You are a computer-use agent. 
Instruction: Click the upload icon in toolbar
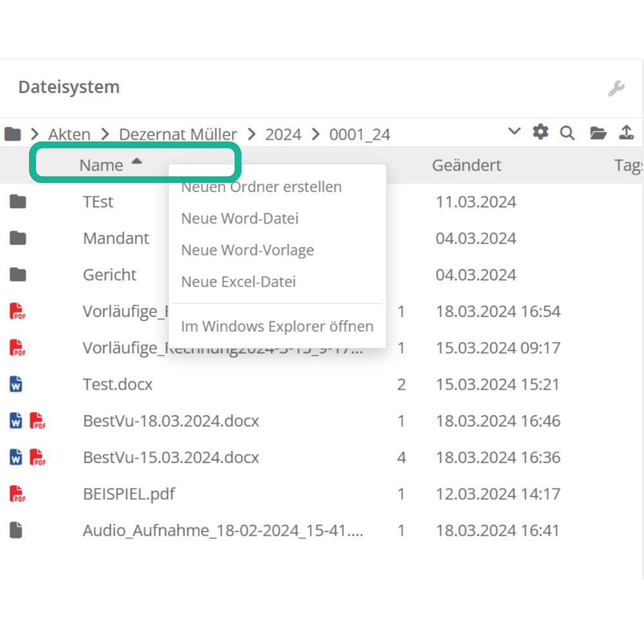pyautogui.click(x=626, y=133)
